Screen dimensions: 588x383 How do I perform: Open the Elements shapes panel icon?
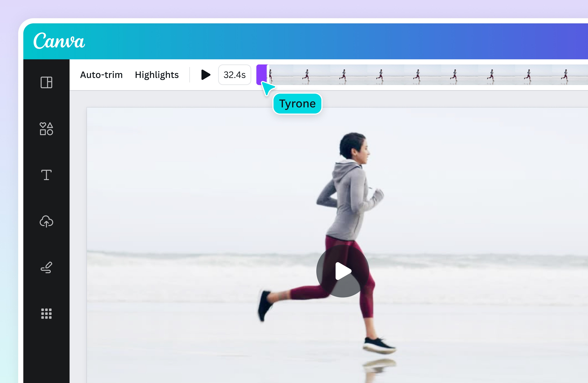[x=46, y=129]
